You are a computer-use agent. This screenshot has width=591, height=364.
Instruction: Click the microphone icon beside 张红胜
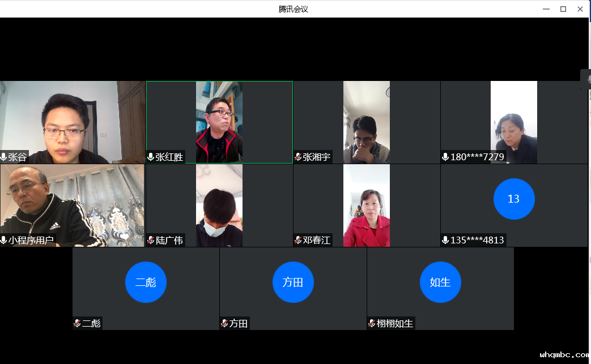point(151,157)
